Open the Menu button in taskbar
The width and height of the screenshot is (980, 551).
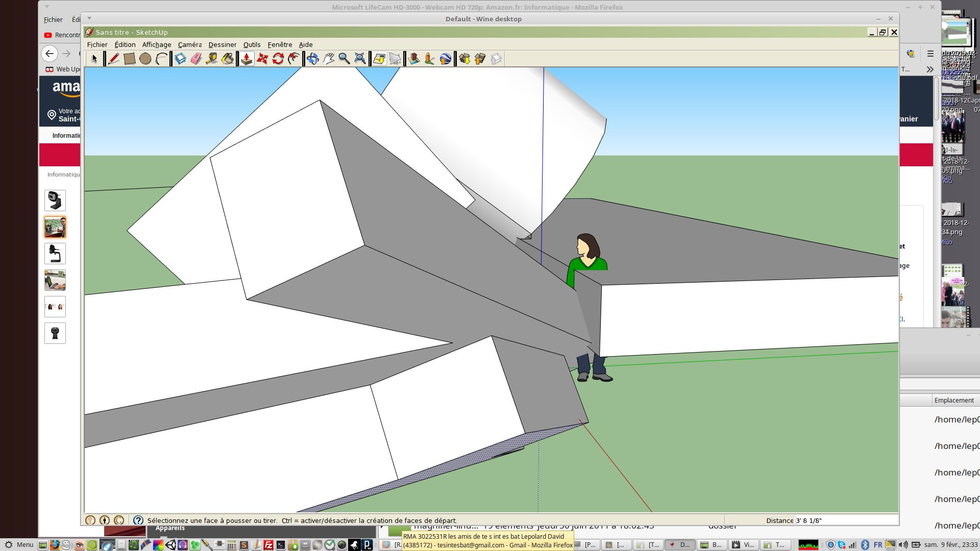pyautogui.click(x=19, y=544)
